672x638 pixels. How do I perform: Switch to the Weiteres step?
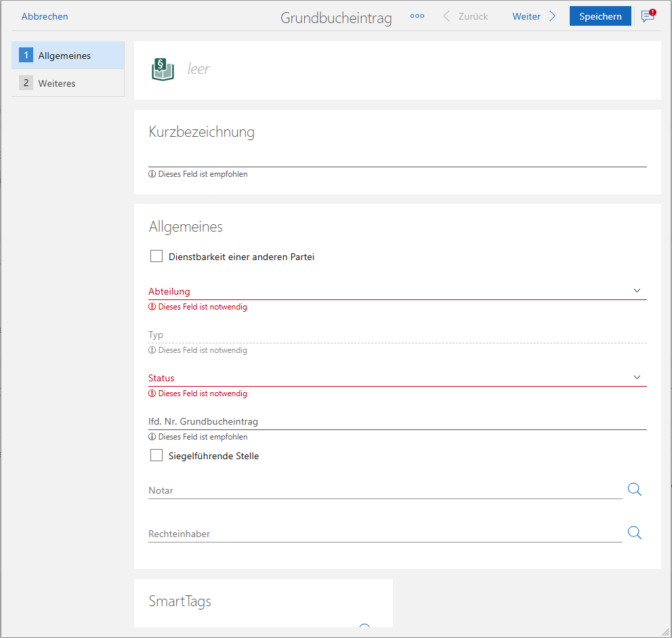68,83
